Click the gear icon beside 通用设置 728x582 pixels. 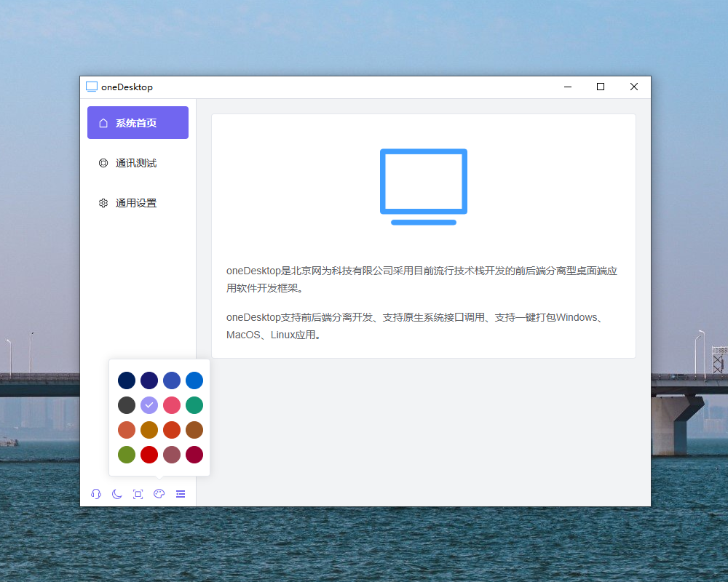103,203
